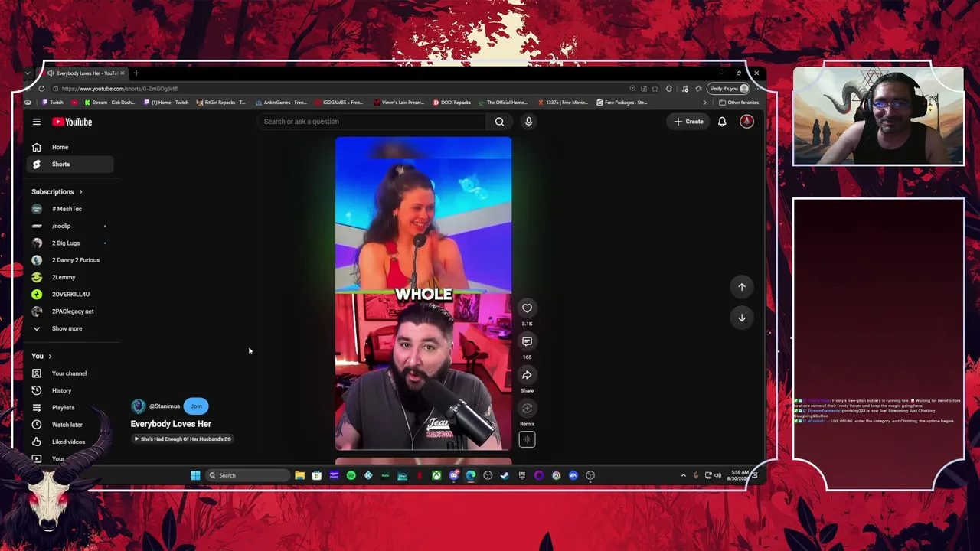Open the Xbox app in the taskbar
This screenshot has width=980, height=551.
(436, 475)
